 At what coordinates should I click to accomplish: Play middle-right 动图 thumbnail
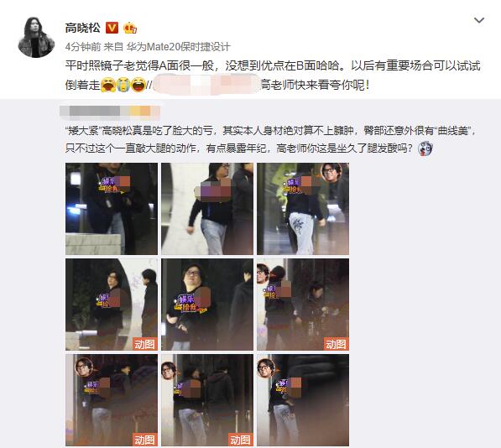click(x=303, y=305)
